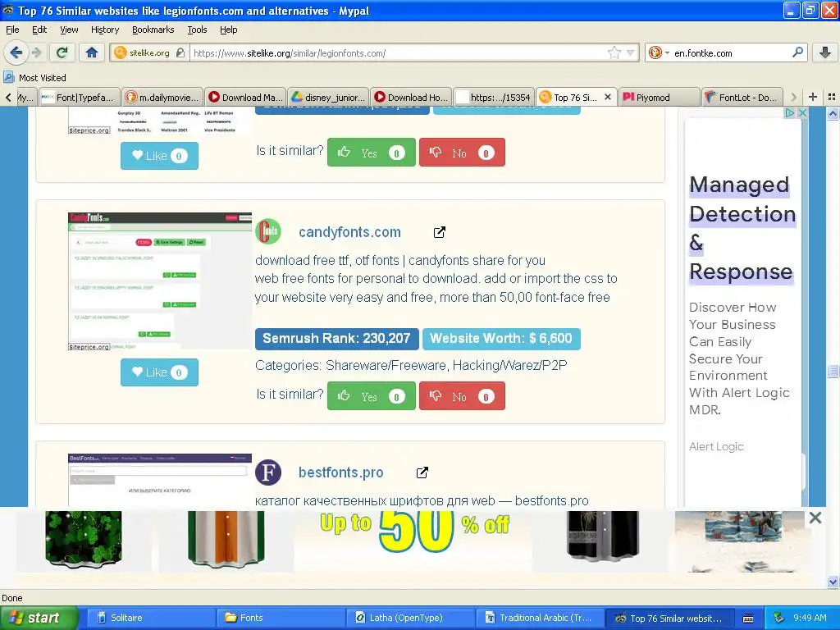Open the bestfonts.pro title link

point(340,472)
